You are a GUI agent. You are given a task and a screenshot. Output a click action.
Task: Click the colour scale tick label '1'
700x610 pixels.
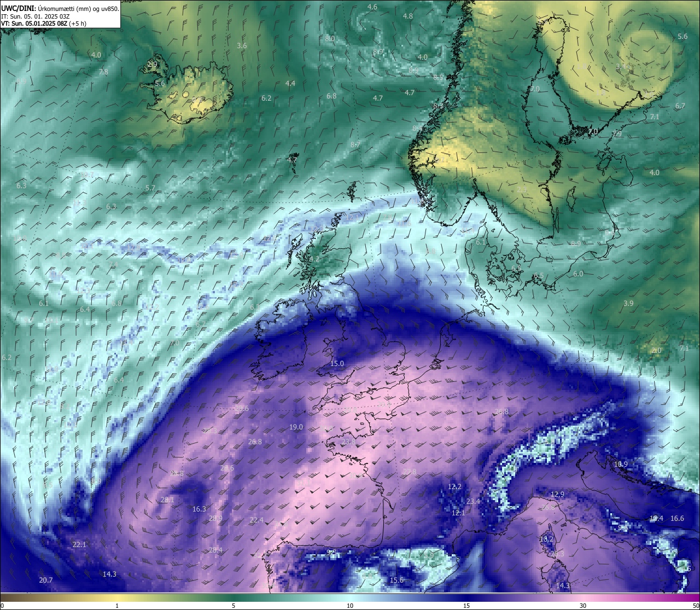click(117, 606)
